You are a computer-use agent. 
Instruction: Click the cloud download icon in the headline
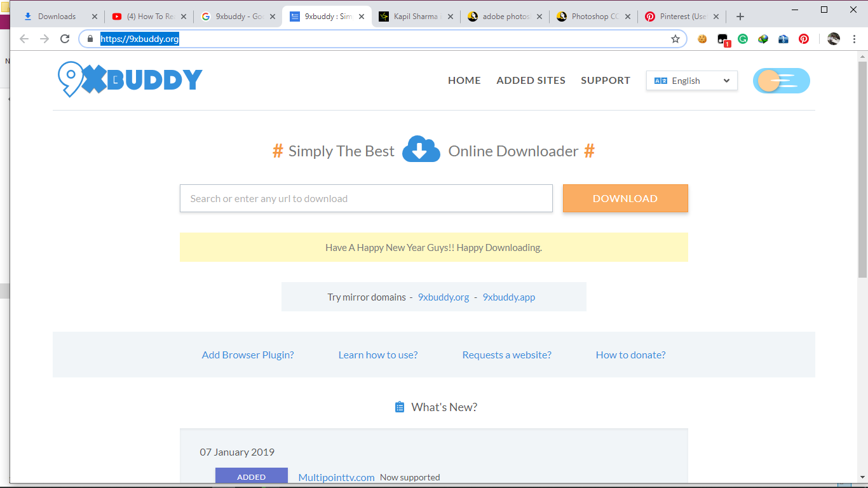coord(421,149)
